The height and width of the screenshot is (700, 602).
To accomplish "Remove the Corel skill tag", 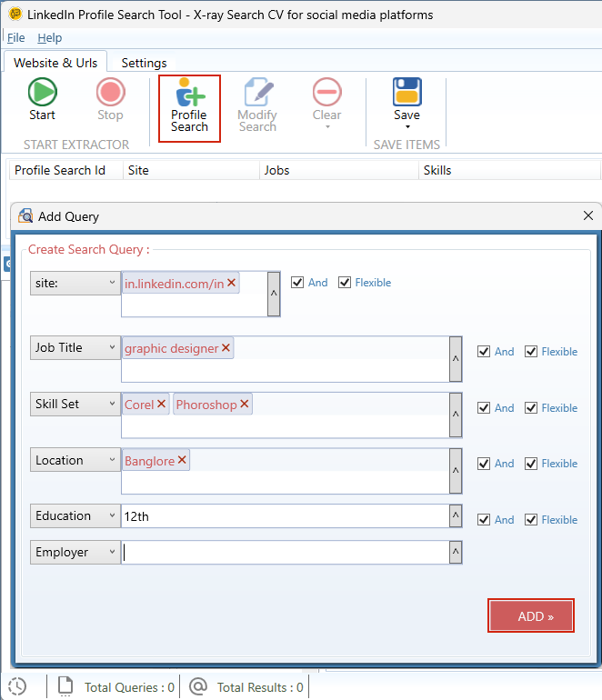I will coord(161,404).
